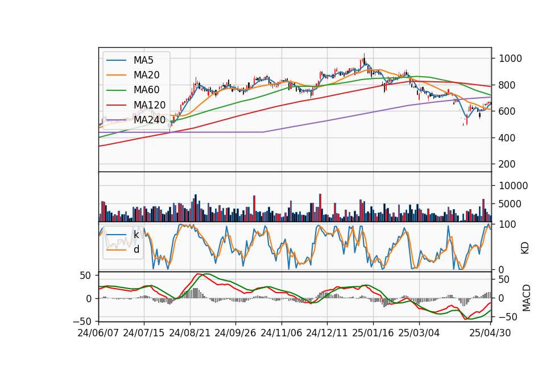The width and height of the screenshot is (546, 392).
Task: Click the green MA60 legend line sample
Action: 116,90
